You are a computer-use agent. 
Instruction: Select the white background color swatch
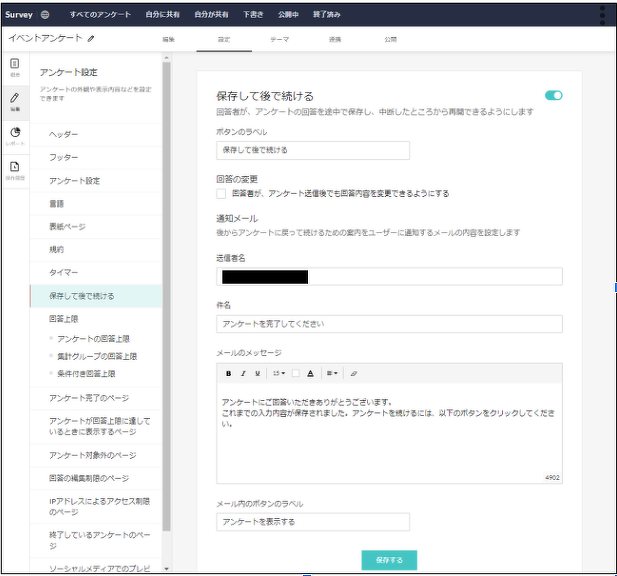pos(295,373)
